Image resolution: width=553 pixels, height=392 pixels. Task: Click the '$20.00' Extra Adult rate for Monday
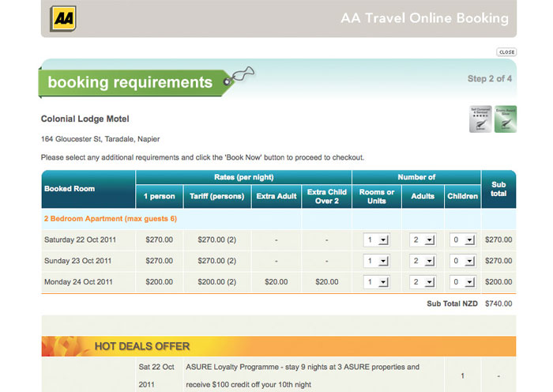276,282
